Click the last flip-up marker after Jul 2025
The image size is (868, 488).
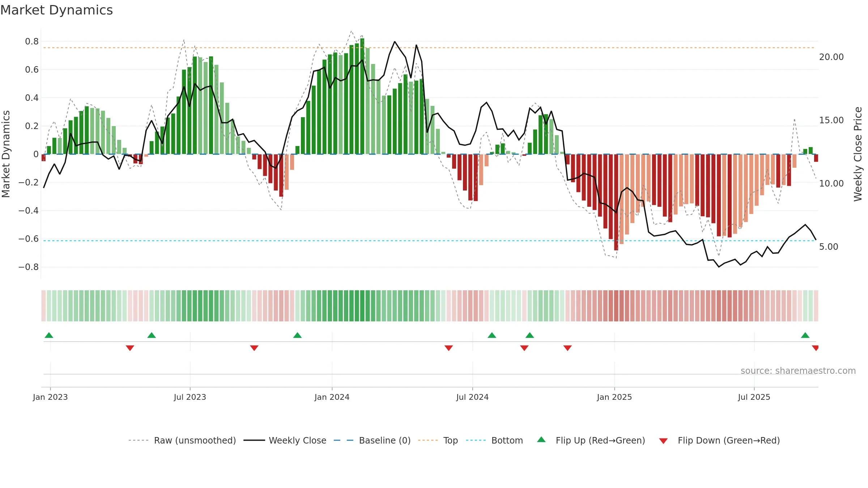tap(805, 335)
